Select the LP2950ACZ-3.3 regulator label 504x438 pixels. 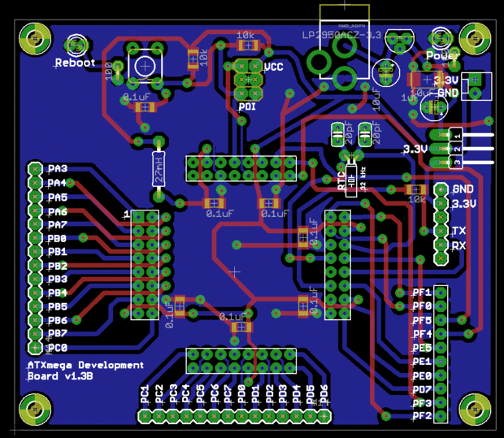point(341,35)
